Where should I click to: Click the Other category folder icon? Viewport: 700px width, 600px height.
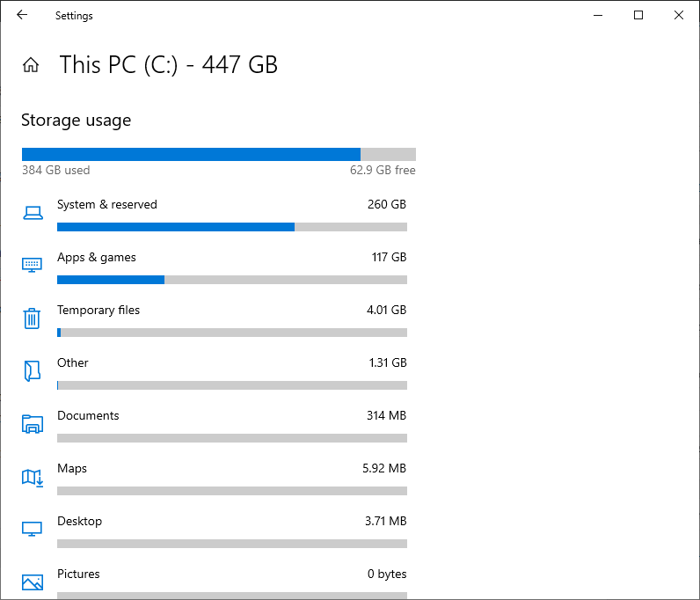pyautogui.click(x=33, y=370)
